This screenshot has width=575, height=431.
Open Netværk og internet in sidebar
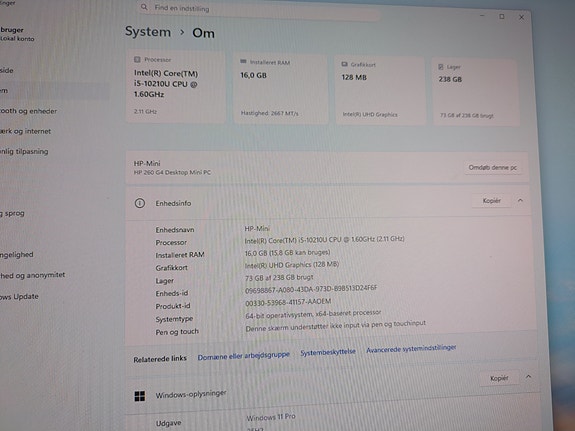click(x=25, y=131)
